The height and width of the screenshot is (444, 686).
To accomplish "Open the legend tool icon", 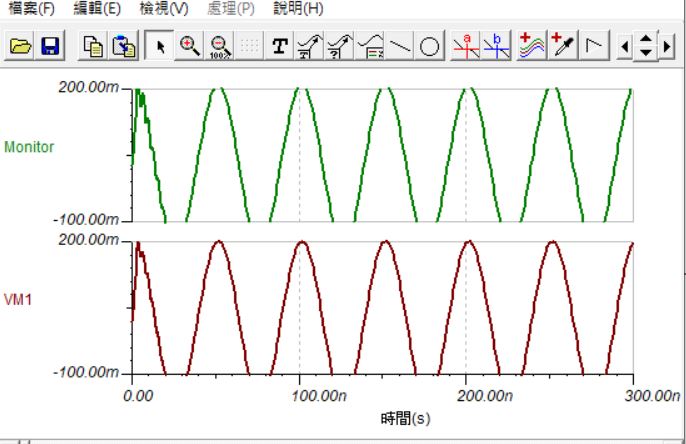I will [x=370, y=45].
